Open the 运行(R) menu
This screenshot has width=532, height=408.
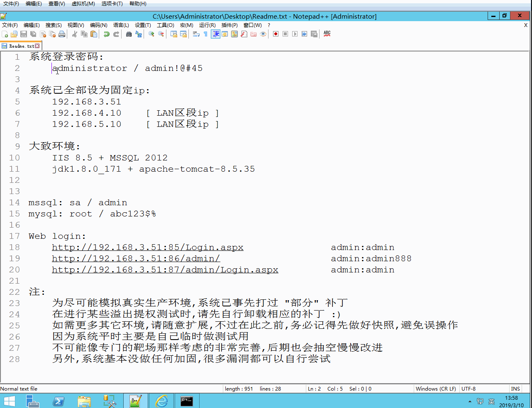207,25
